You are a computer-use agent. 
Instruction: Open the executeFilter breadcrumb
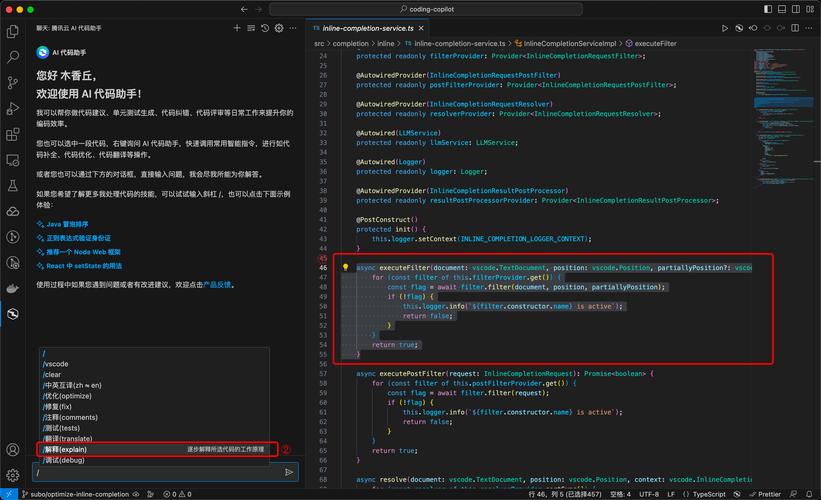coord(651,43)
